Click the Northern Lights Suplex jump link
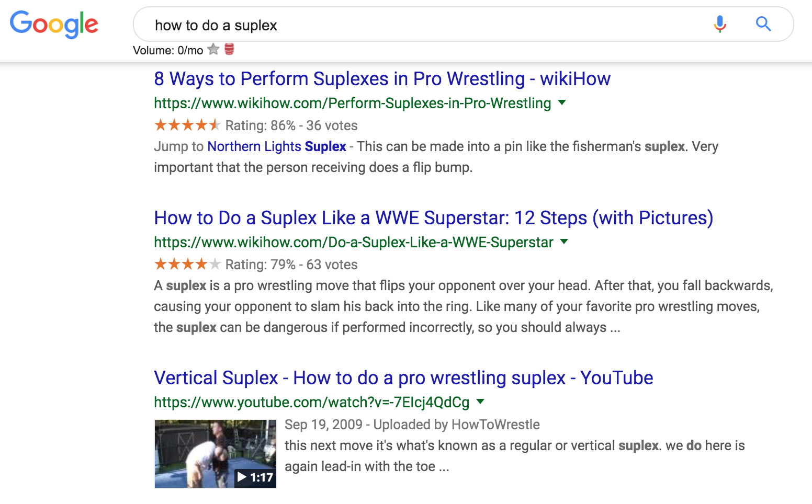This screenshot has width=812, height=504. 277,146
